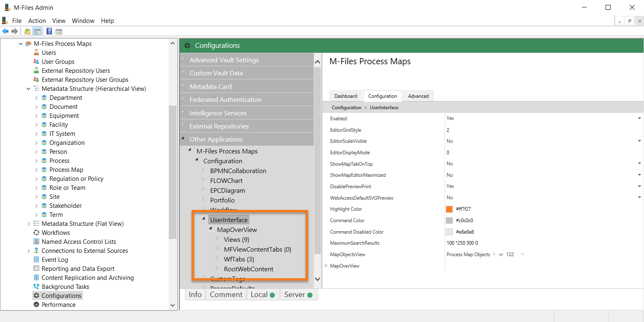
Task: Toggle the Server status indicator
Action: click(310, 295)
